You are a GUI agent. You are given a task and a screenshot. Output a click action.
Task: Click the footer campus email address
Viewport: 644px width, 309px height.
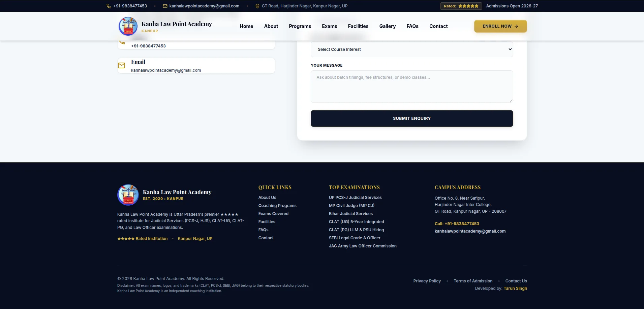470,231
